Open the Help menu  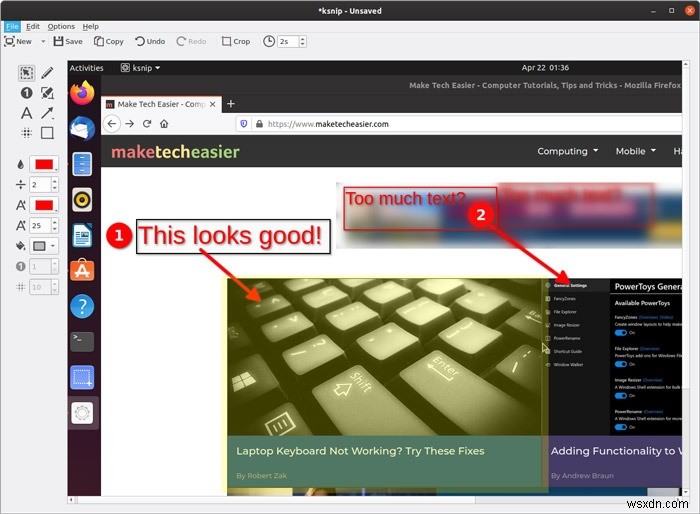(91, 26)
